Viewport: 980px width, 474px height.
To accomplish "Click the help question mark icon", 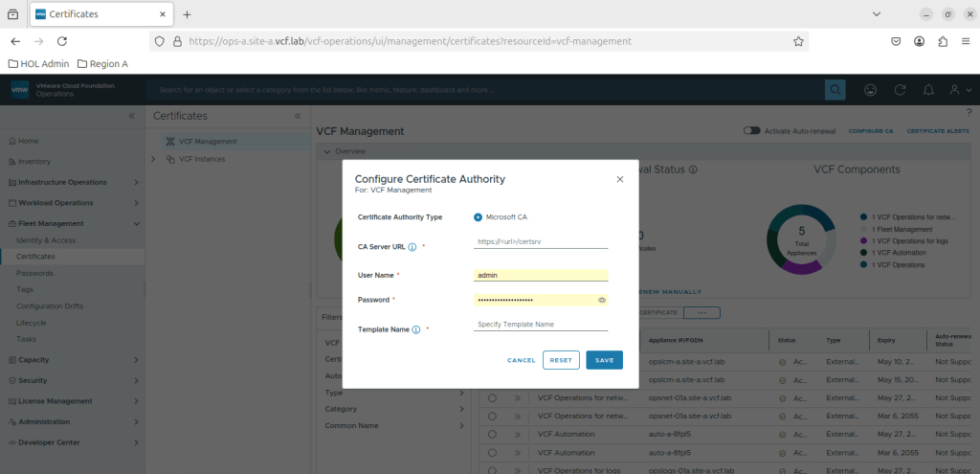I will [969, 113].
